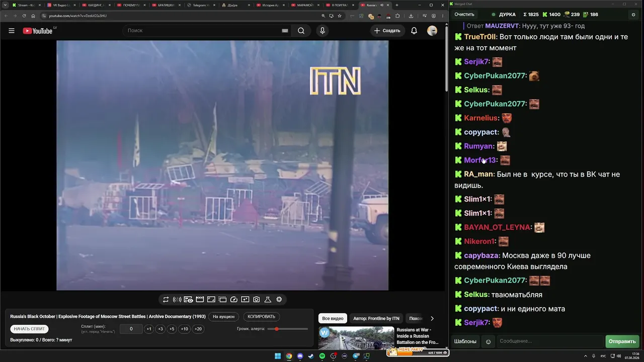Open Russians at War video thumbnail
644x362 pixels.
point(356,338)
